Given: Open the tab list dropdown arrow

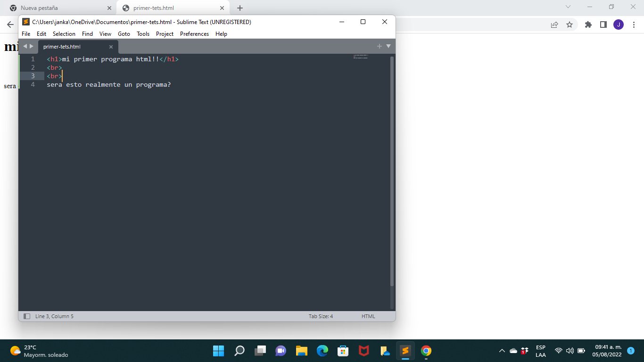Looking at the screenshot, I should click(x=388, y=46).
